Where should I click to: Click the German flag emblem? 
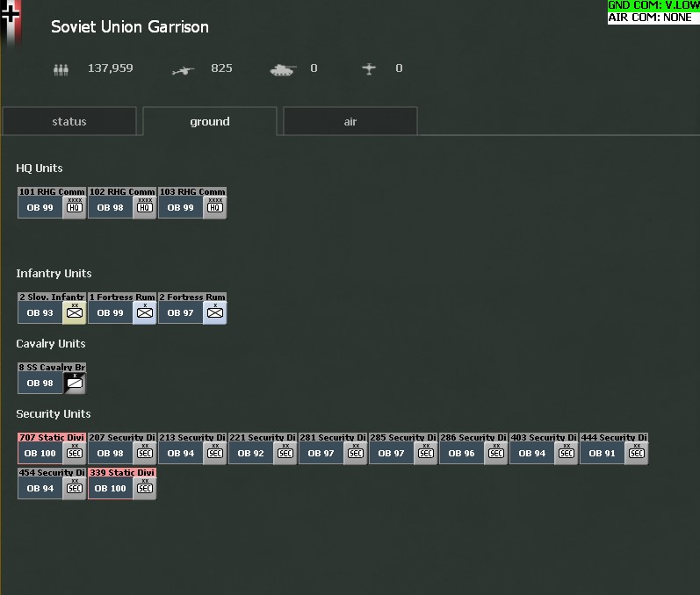tap(11, 22)
